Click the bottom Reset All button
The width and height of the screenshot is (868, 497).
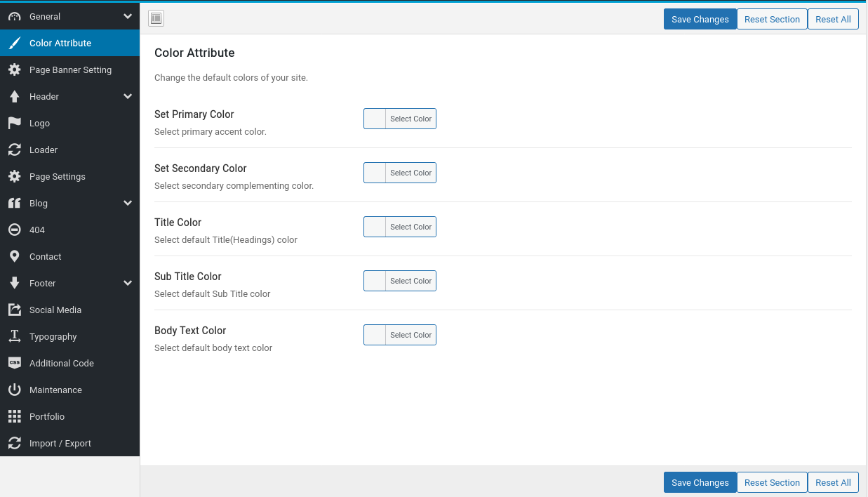[x=833, y=482]
